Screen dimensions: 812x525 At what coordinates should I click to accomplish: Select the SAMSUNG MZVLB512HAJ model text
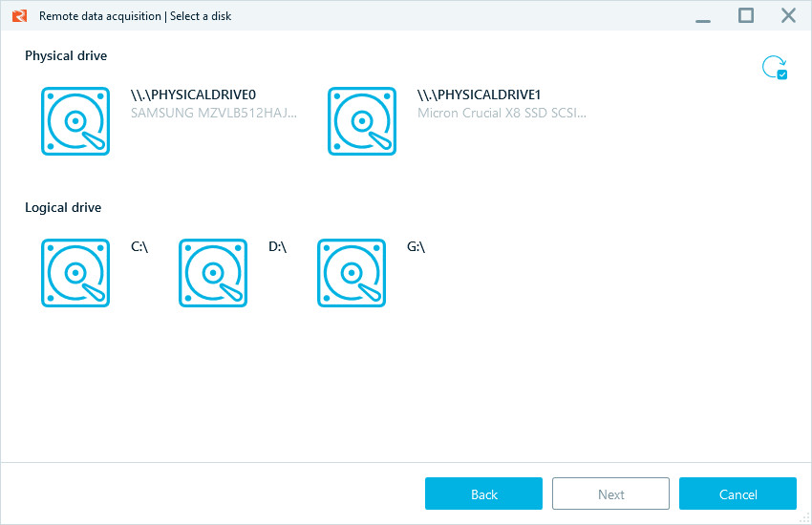214,113
